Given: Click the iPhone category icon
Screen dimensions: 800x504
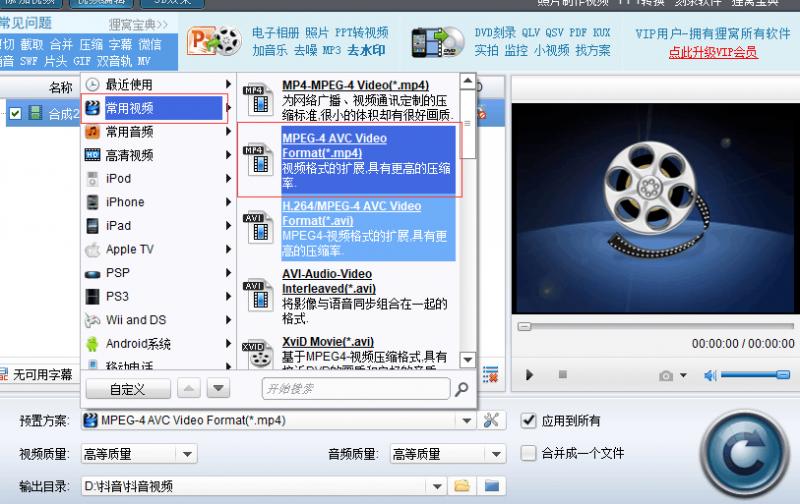Looking at the screenshot, I should pos(92,202).
